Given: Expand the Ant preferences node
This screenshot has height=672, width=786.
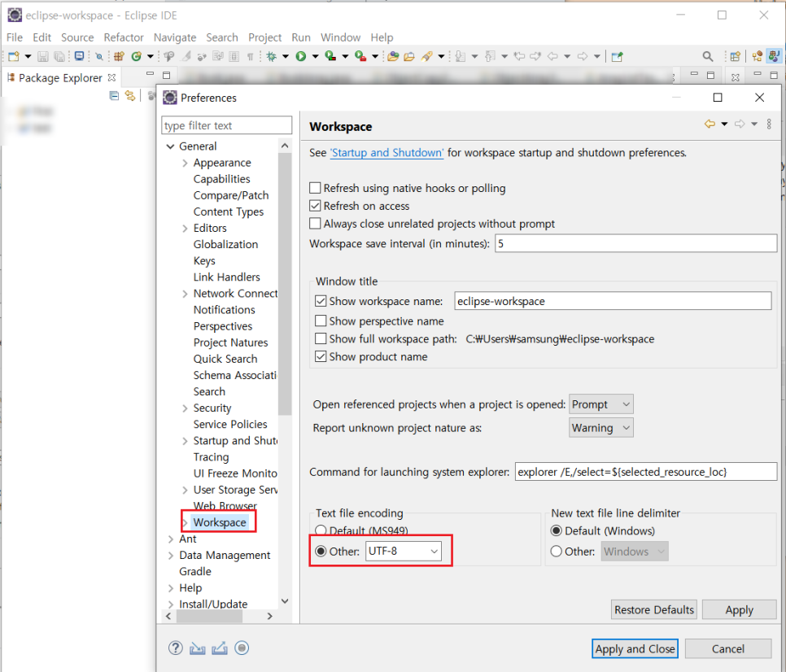Looking at the screenshot, I should pyautogui.click(x=170, y=539).
